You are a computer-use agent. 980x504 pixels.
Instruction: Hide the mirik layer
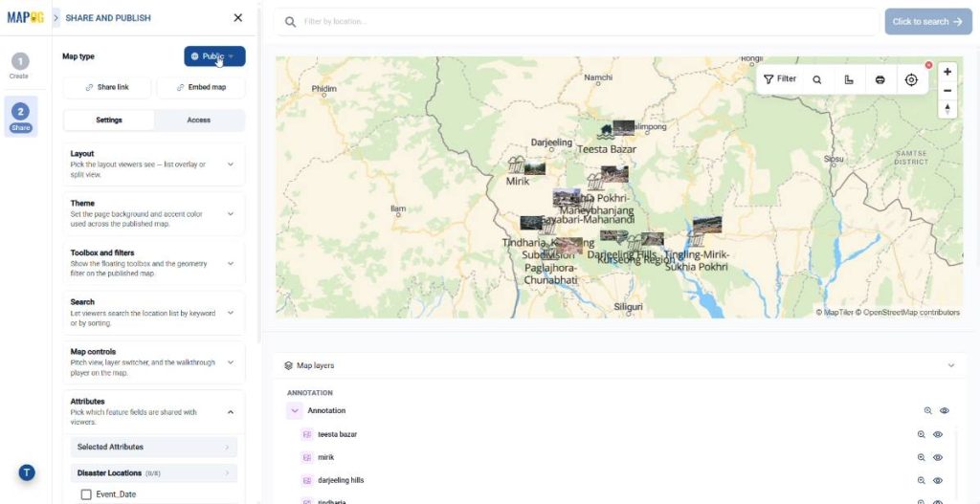(938, 458)
